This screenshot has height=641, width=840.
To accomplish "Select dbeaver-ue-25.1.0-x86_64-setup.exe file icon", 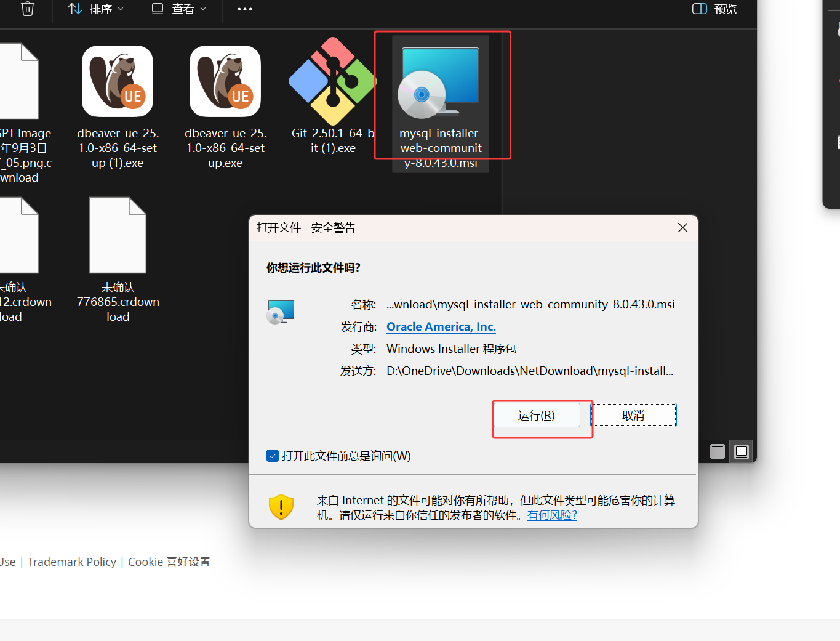I will [225, 81].
